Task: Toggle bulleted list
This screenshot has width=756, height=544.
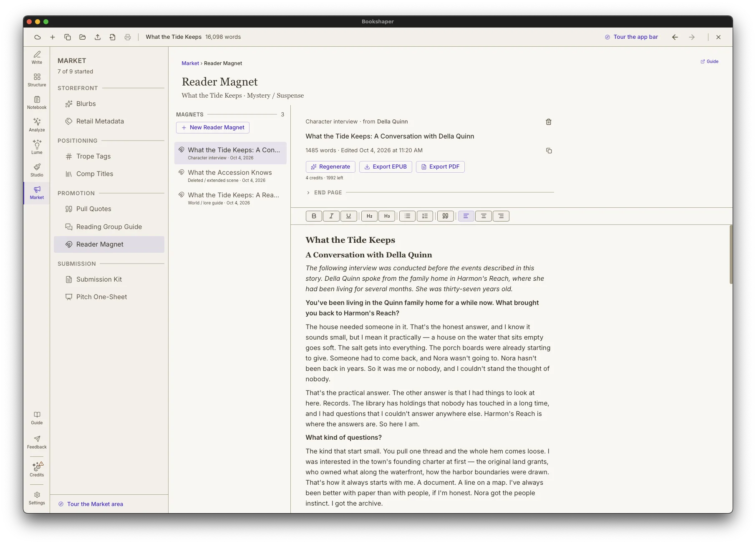Action: [407, 216]
